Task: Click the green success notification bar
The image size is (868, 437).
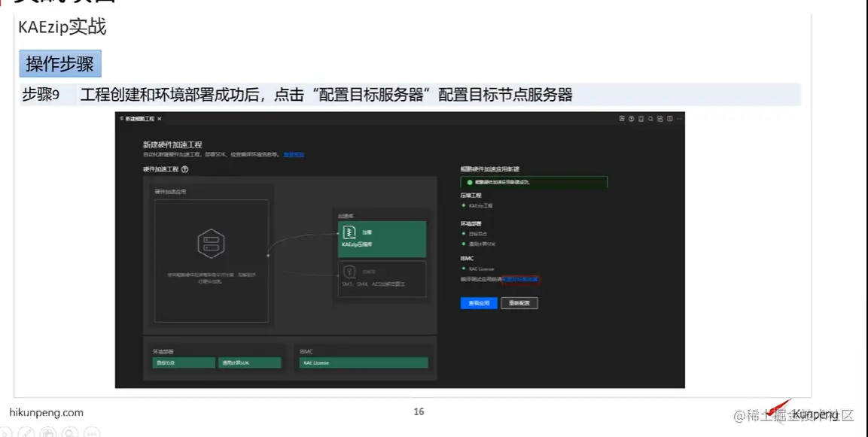Action: pyautogui.click(x=534, y=182)
